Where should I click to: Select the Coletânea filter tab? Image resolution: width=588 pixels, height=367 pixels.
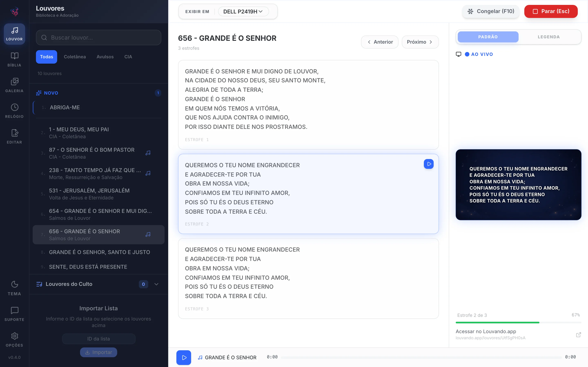pyautogui.click(x=75, y=57)
